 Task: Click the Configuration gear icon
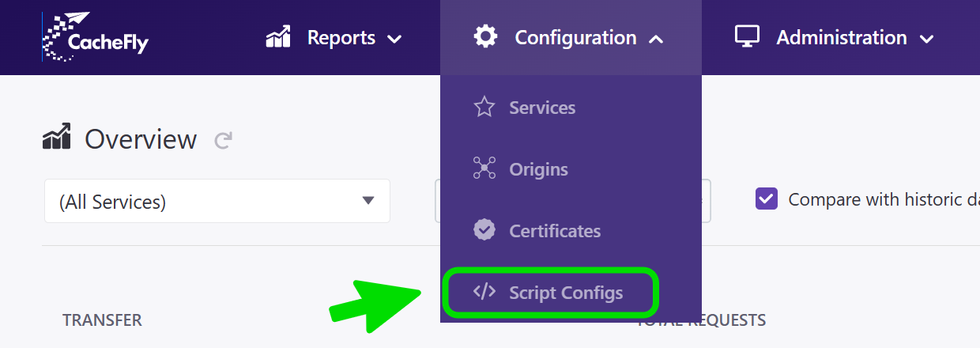tap(485, 36)
